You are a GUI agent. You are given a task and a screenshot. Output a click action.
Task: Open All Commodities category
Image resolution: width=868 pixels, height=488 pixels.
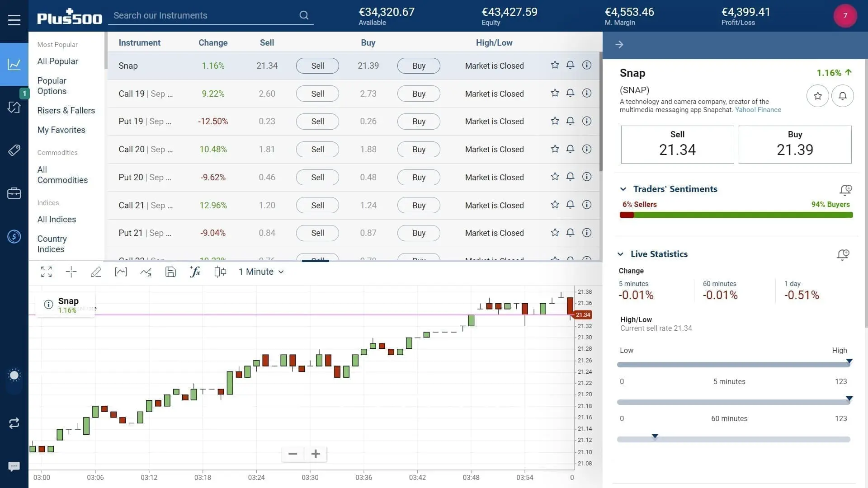[x=62, y=175]
